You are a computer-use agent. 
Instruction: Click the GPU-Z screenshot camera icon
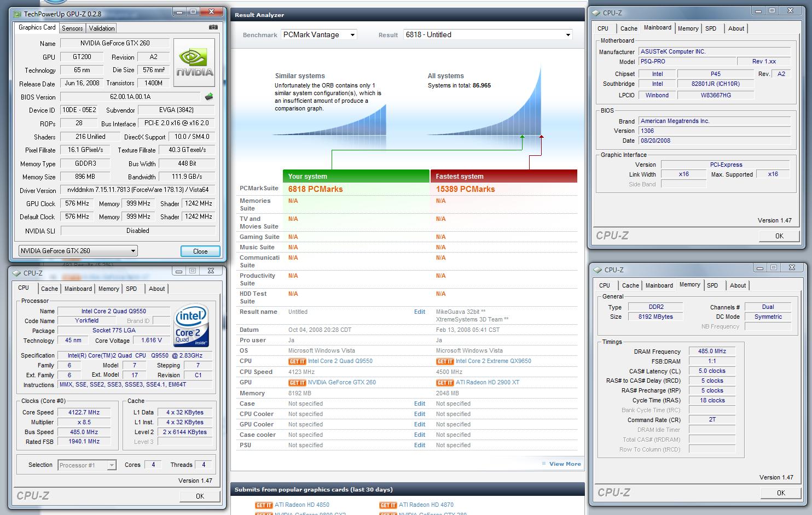[213, 27]
